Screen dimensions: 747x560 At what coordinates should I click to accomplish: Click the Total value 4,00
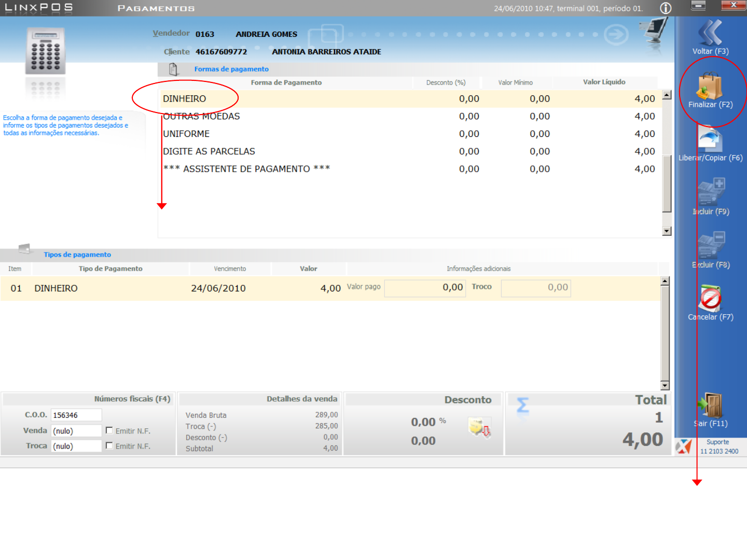643,440
